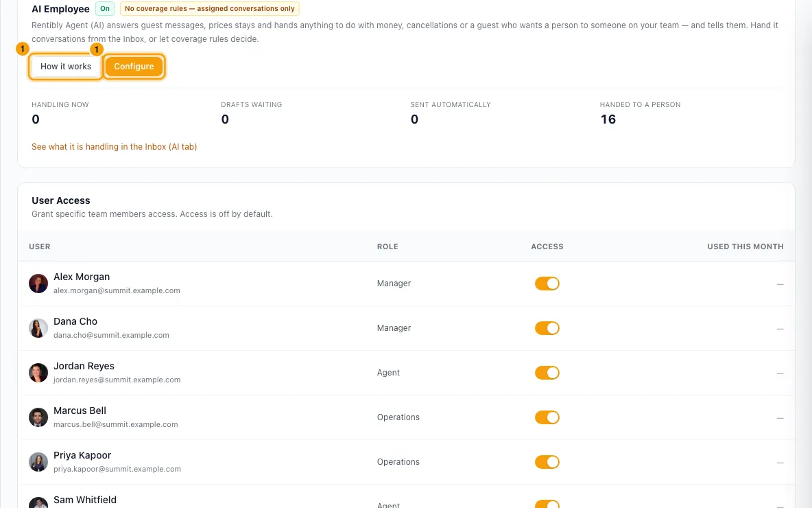Viewport: 812px width, 508px height.
Task: Click Marcus Bell's Operations role cell
Action: [x=398, y=417]
